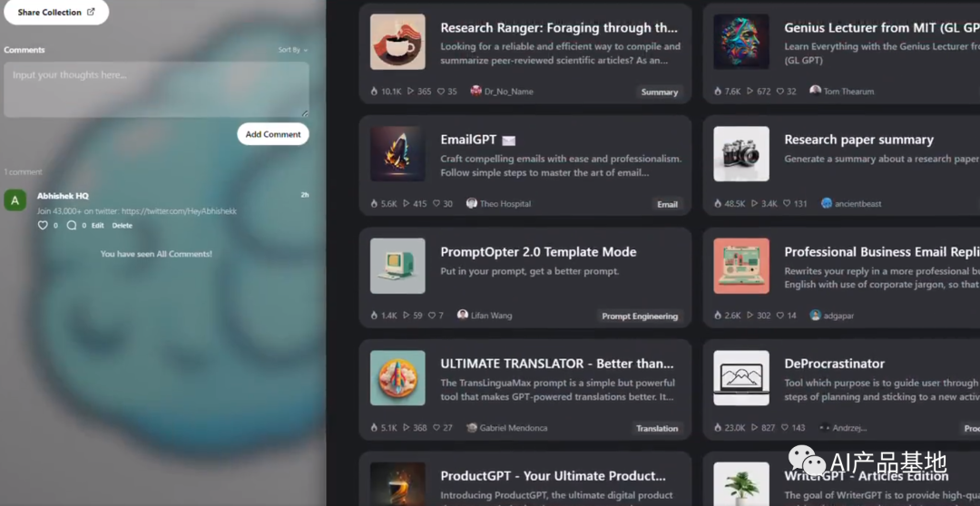Click the Prompt Engineering tag
980x506 pixels.
click(640, 316)
